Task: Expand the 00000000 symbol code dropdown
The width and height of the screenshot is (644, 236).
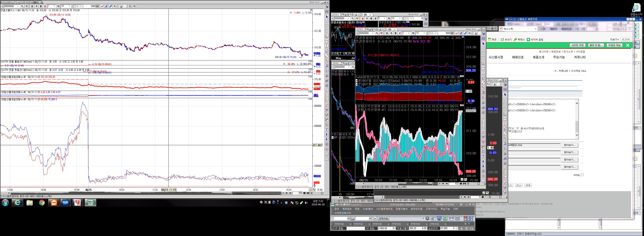Action: (x=18, y=6)
